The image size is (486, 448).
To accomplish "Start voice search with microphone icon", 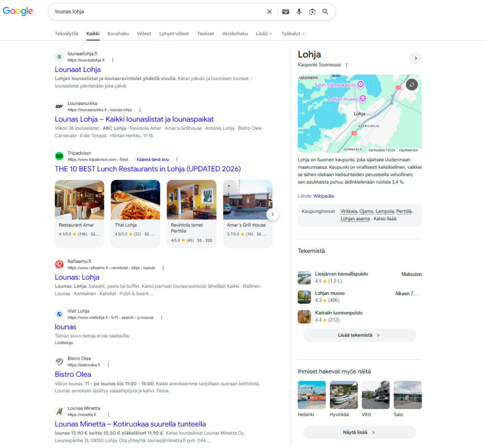I will click(299, 12).
